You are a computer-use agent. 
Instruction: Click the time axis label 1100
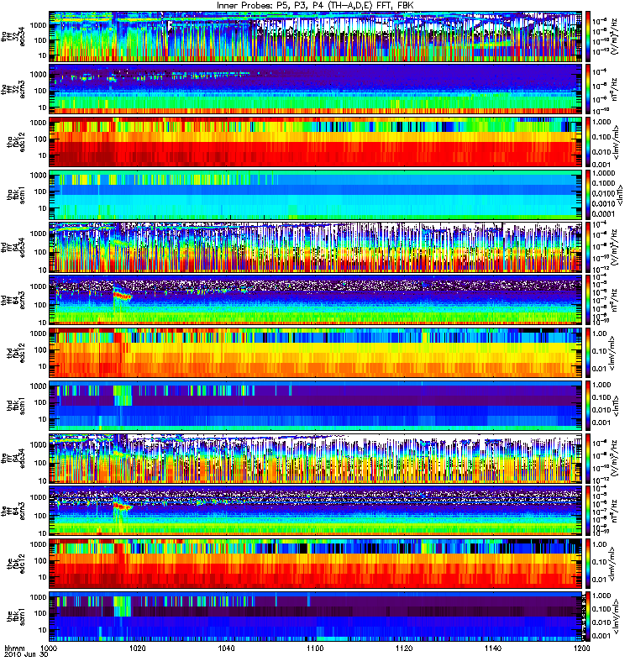pyautogui.click(x=316, y=648)
